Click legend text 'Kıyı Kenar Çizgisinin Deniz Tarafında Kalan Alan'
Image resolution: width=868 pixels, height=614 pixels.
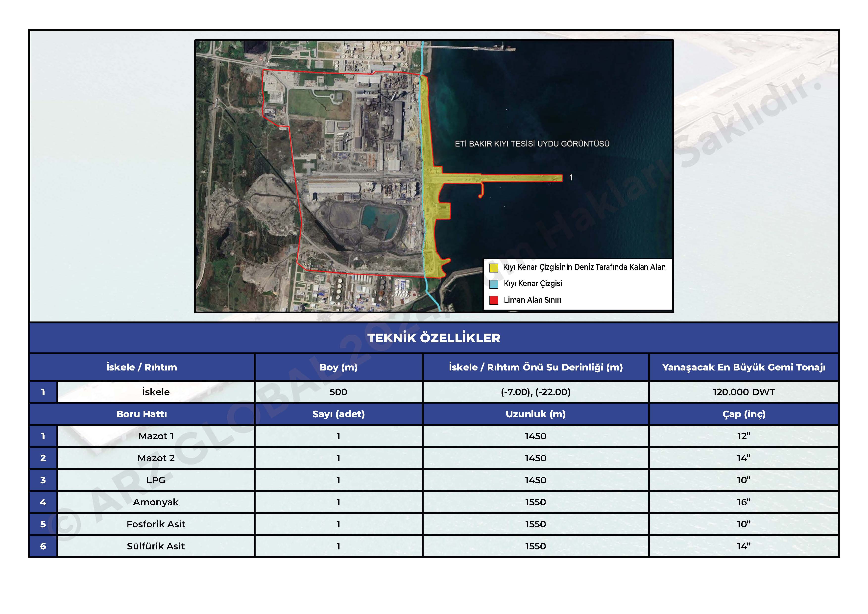[x=584, y=267]
